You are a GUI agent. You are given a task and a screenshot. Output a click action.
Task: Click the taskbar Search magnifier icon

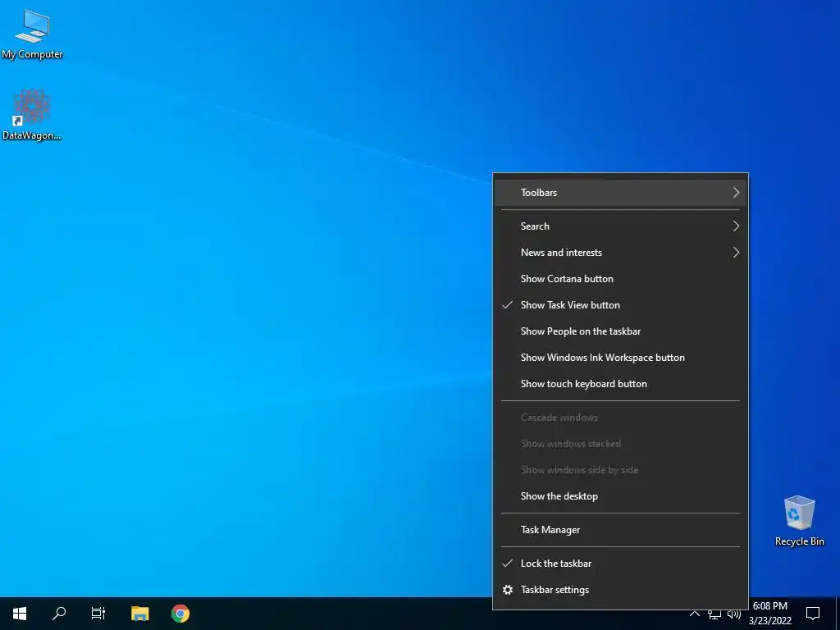[x=59, y=614]
